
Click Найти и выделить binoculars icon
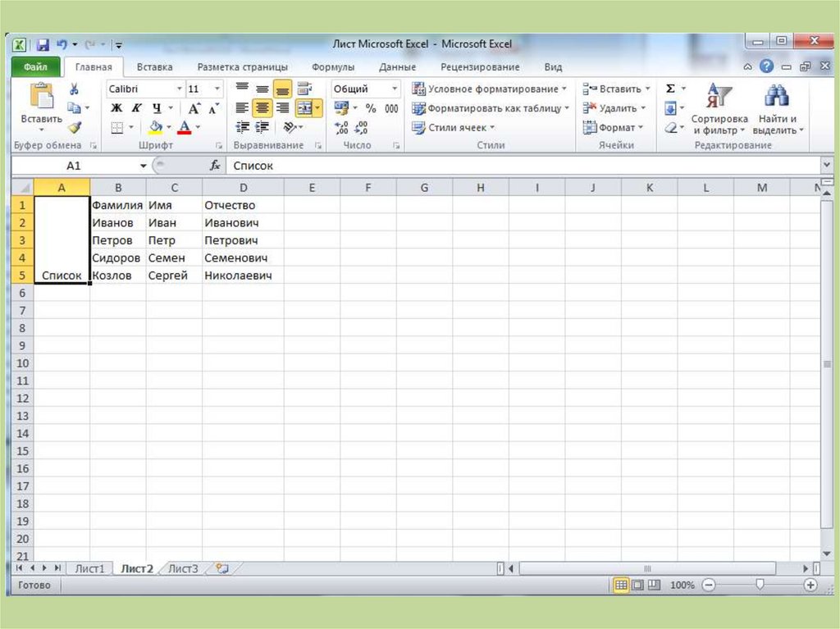point(777,96)
